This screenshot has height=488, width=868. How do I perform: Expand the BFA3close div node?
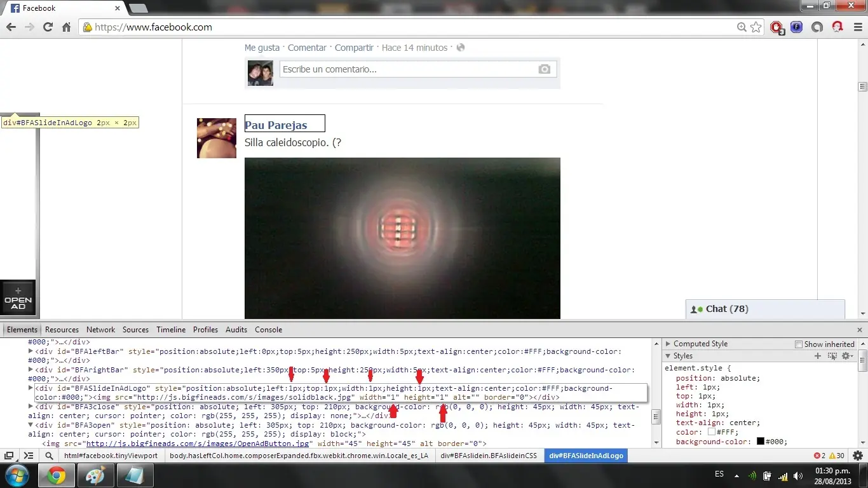coord(31,406)
